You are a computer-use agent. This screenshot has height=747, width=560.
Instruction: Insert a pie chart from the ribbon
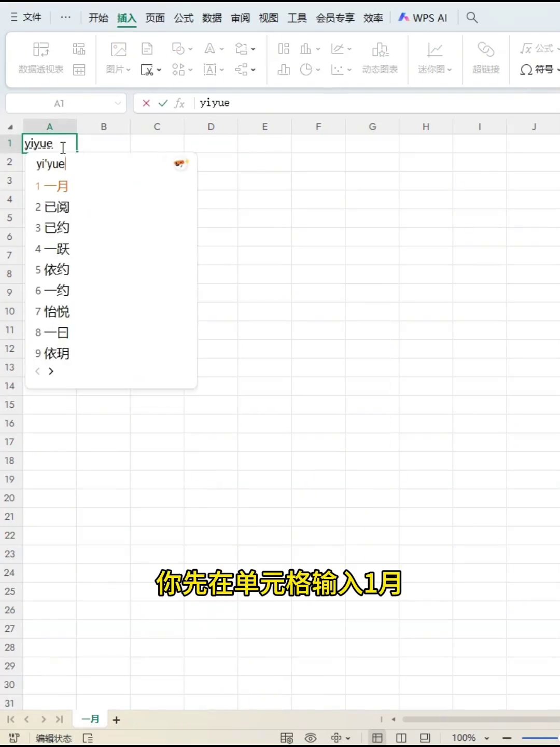[x=306, y=70]
